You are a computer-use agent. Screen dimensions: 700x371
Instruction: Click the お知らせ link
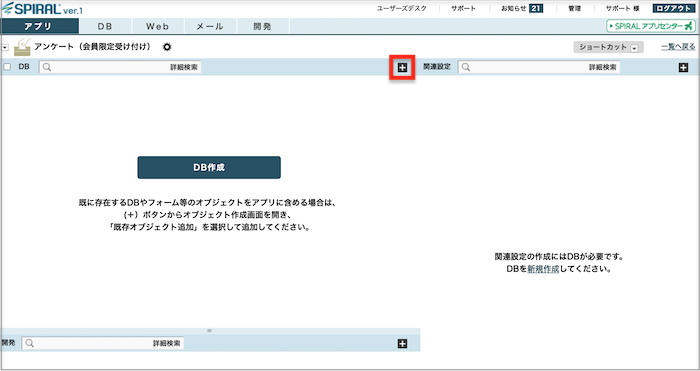tap(514, 8)
